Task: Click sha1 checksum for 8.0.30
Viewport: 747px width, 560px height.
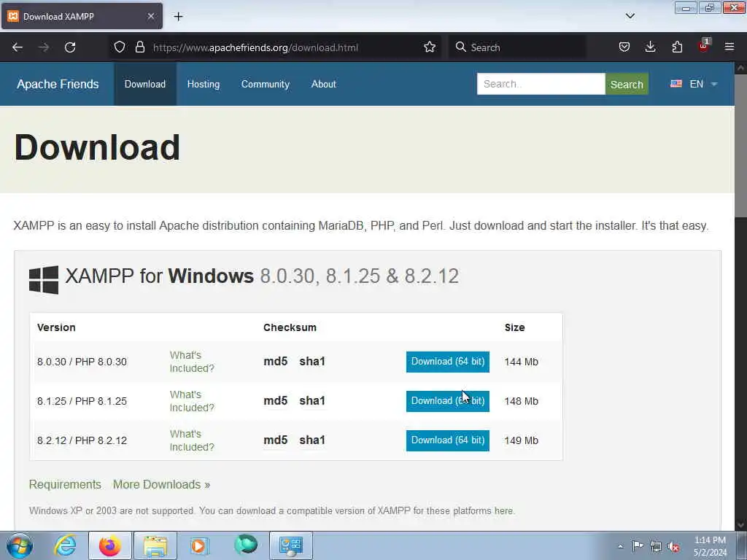Action: [312, 362]
